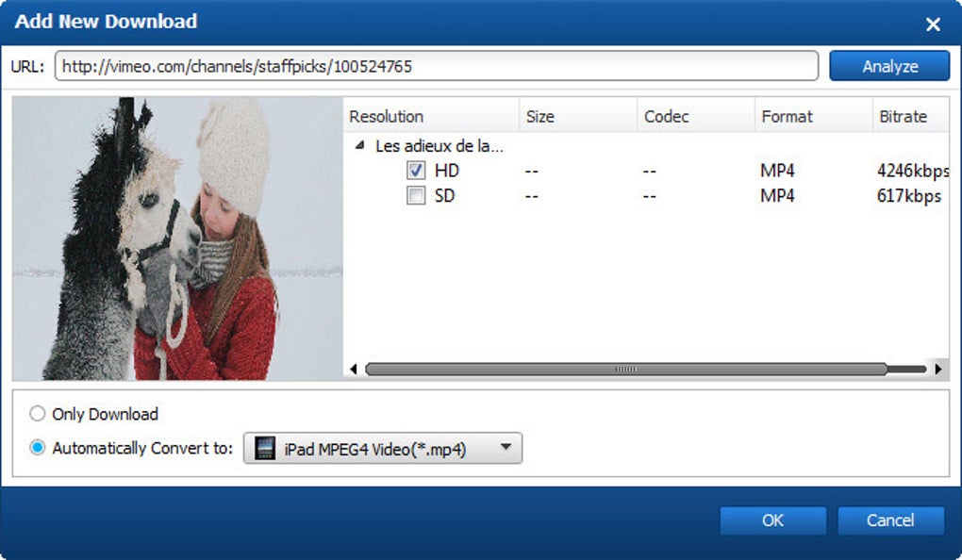The image size is (962, 560).
Task: Select the Les adieux de la... video title
Action: click(440, 146)
